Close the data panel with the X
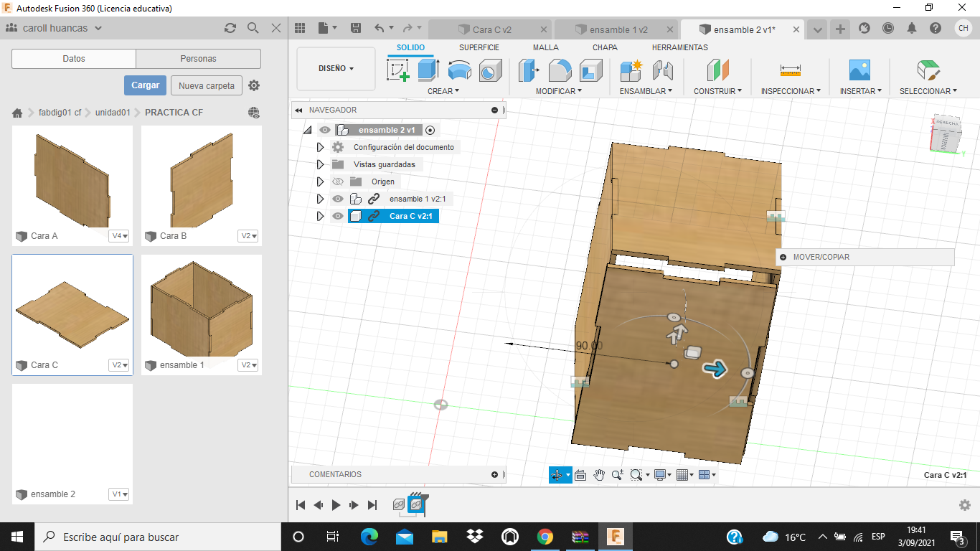This screenshot has width=980, height=551. point(276,28)
